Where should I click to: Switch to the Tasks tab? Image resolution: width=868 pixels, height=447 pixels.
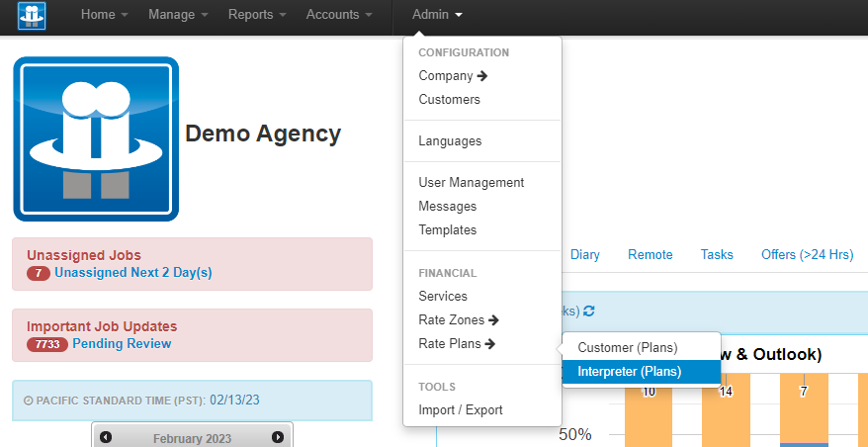pos(717,255)
